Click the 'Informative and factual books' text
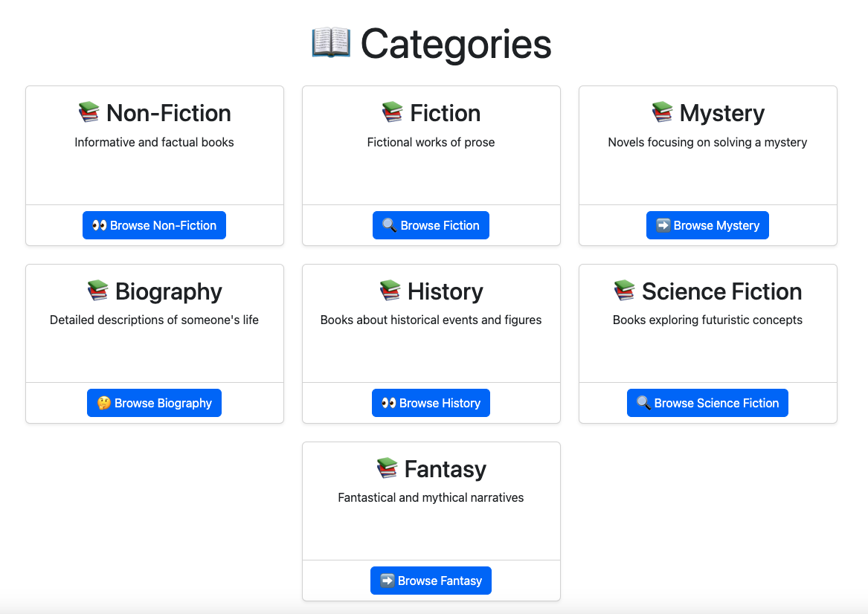This screenshot has height=614, width=868. pos(155,142)
